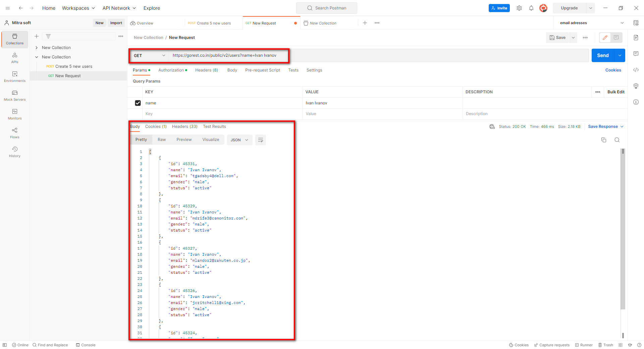Screen dimensions: 644x349
Task: Open the JSON format dropdown
Action: pos(239,140)
